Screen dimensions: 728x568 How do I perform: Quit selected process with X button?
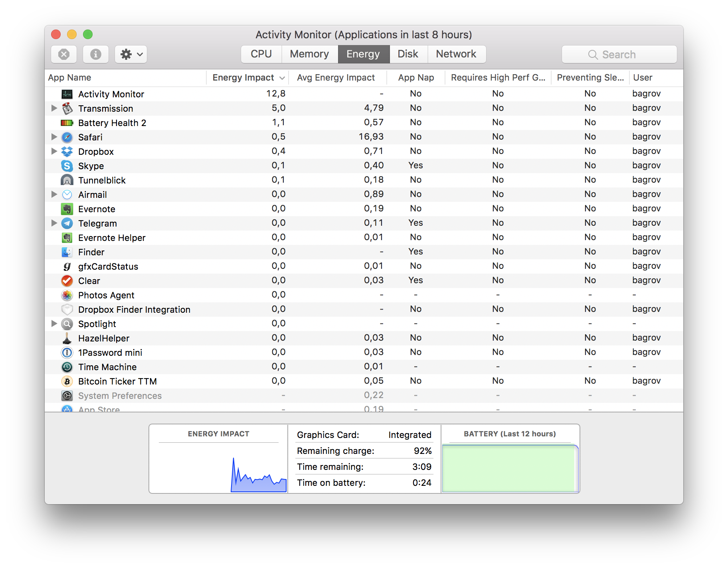[64, 54]
